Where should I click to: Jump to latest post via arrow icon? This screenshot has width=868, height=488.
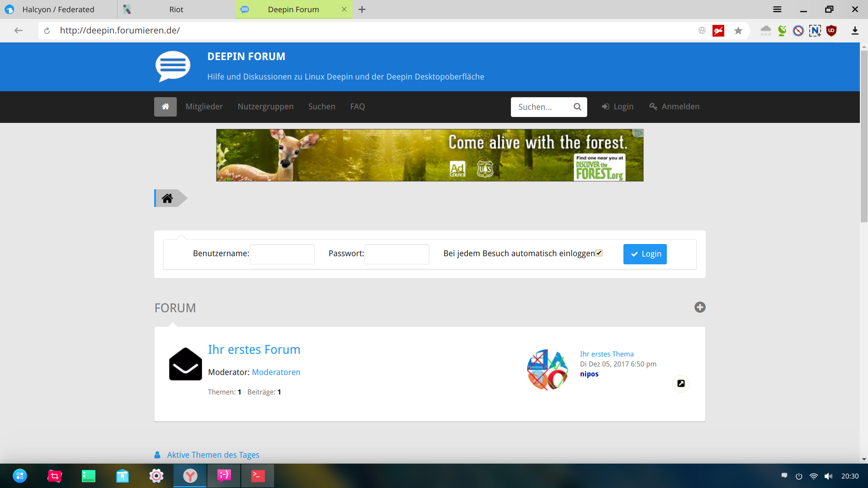coord(681,384)
